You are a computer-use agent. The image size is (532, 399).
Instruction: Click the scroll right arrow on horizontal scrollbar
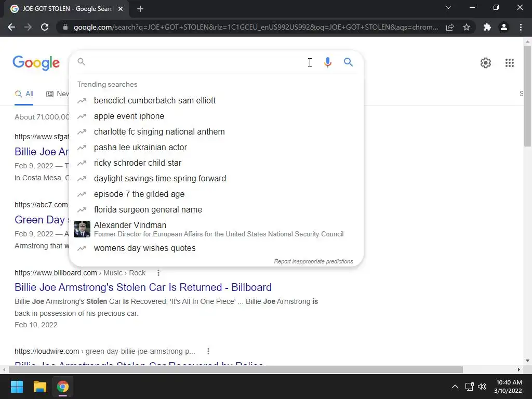click(519, 369)
